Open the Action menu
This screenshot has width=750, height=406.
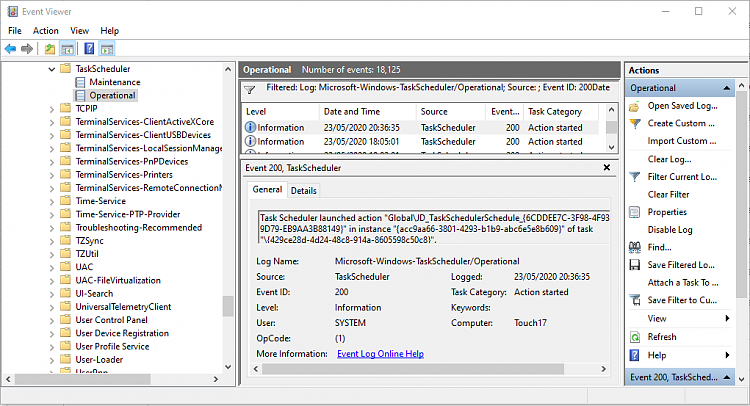tap(45, 31)
